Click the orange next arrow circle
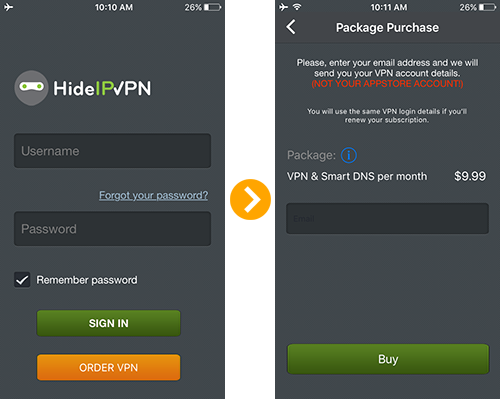The height and width of the screenshot is (399, 500). [x=250, y=199]
